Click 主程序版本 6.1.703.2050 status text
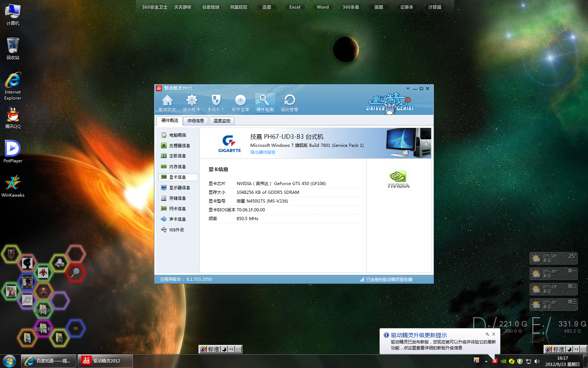The width and height of the screenshot is (588, 368). pos(186,279)
